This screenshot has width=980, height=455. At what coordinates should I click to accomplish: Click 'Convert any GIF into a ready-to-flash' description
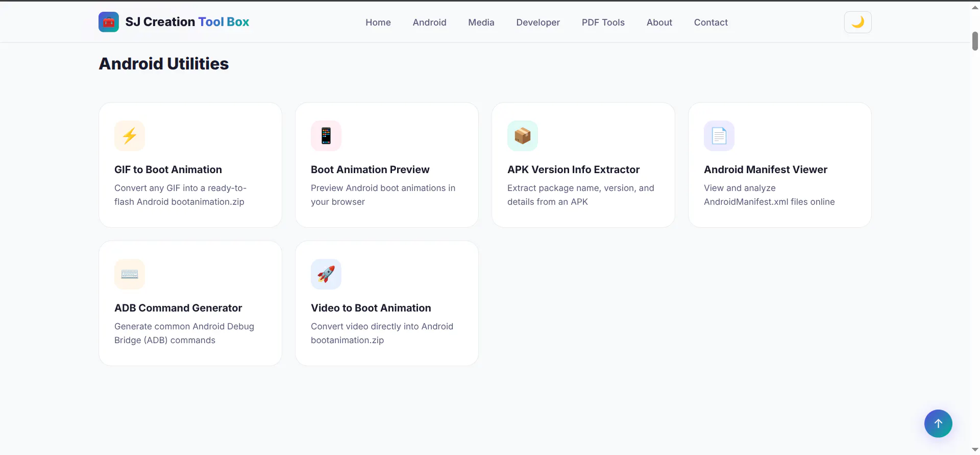[180, 195]
